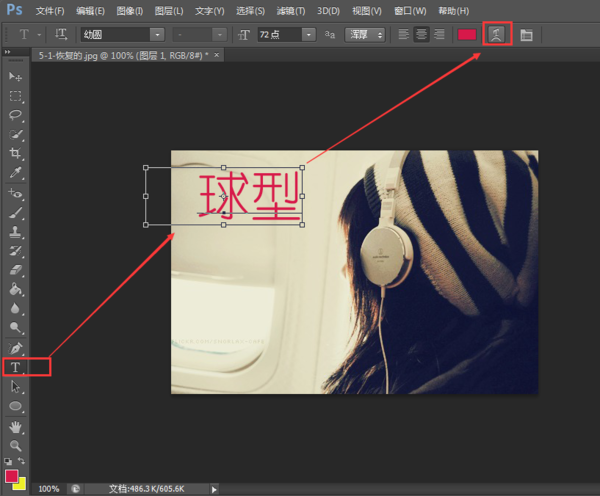Viewport: 600px width, 496px height.
Task: Select the Quick Selection tool
Action: point(15,135)
